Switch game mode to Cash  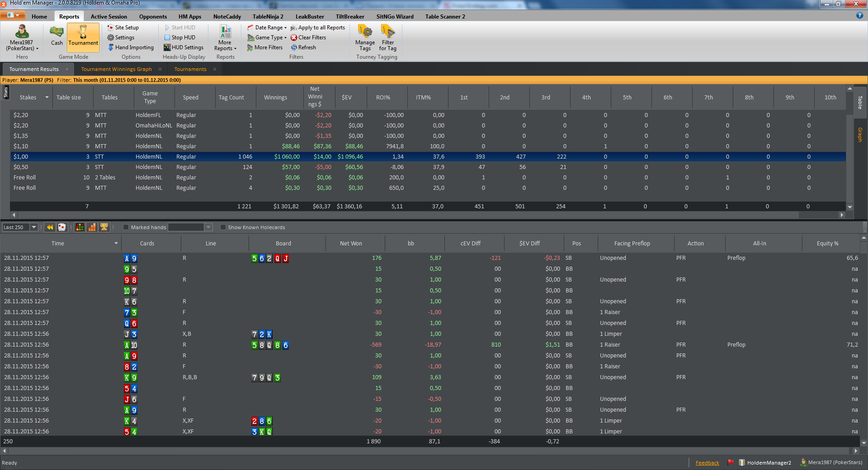[57, 36]
